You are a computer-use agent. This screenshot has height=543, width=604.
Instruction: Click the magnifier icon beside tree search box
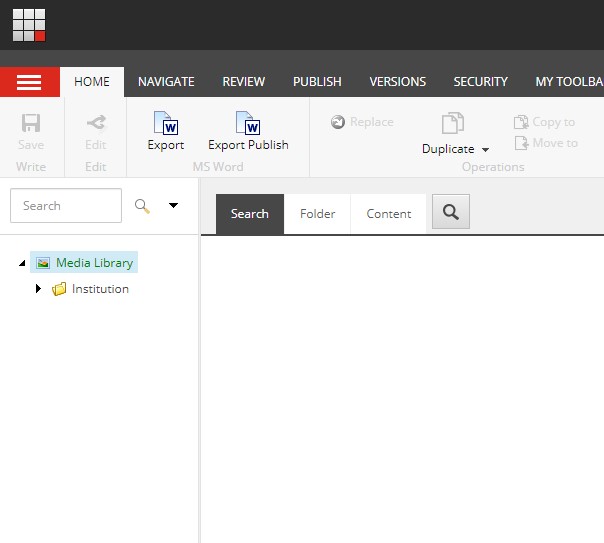click(143, 206)
